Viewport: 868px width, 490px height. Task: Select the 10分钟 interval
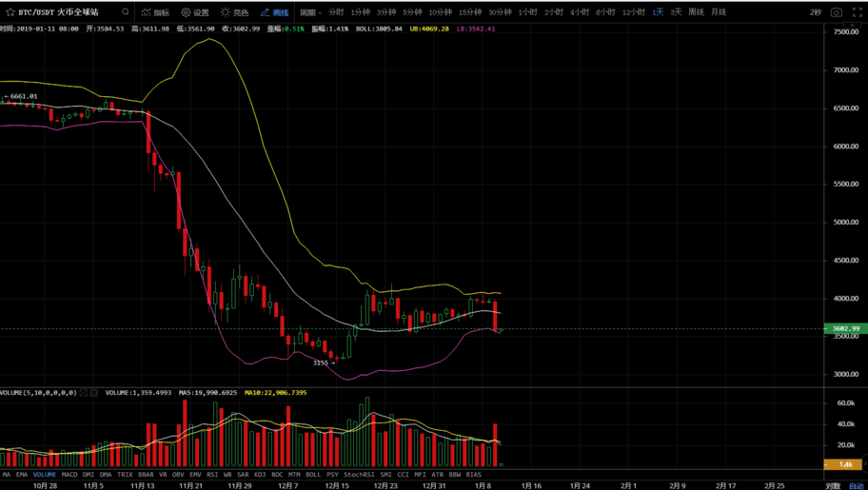pos(440,12)
